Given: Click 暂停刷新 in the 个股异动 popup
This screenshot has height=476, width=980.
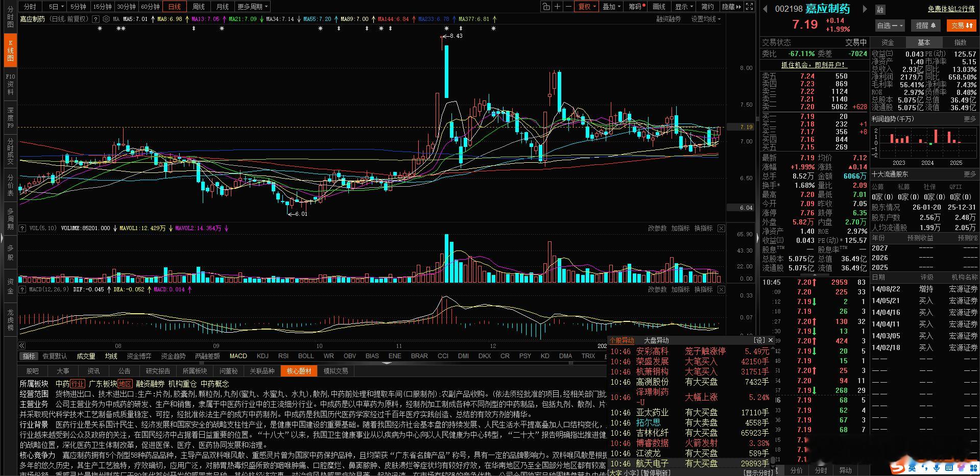Looking at the screenshot, I should click(x=656, y=473).
